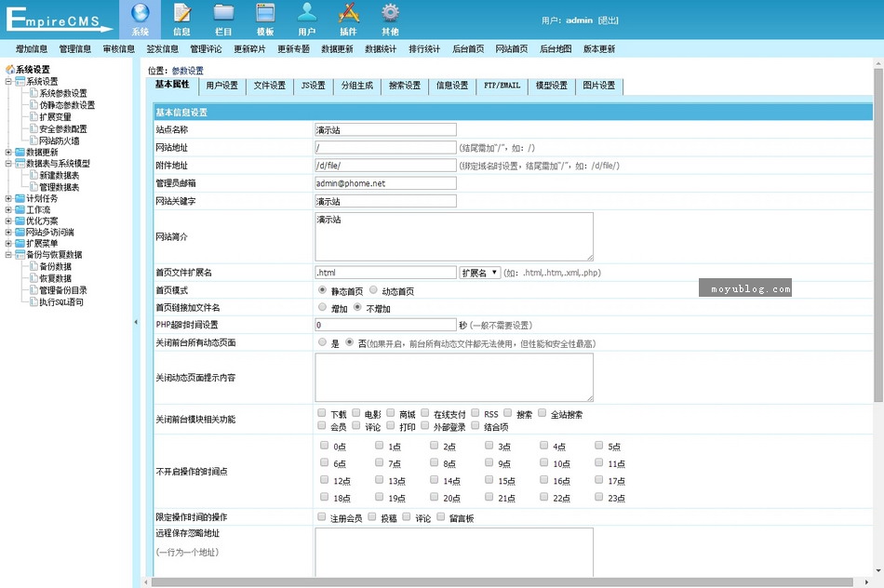The height and width of the screenshot is (588, 884).
Task: Expand the 优化方案 tree node
Action: coord(8,221)
